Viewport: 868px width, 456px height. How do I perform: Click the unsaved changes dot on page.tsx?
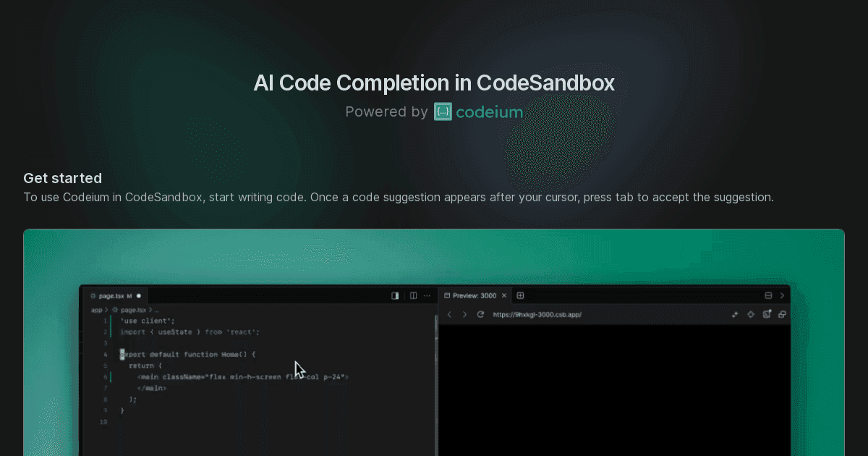[x=139, y=296]
